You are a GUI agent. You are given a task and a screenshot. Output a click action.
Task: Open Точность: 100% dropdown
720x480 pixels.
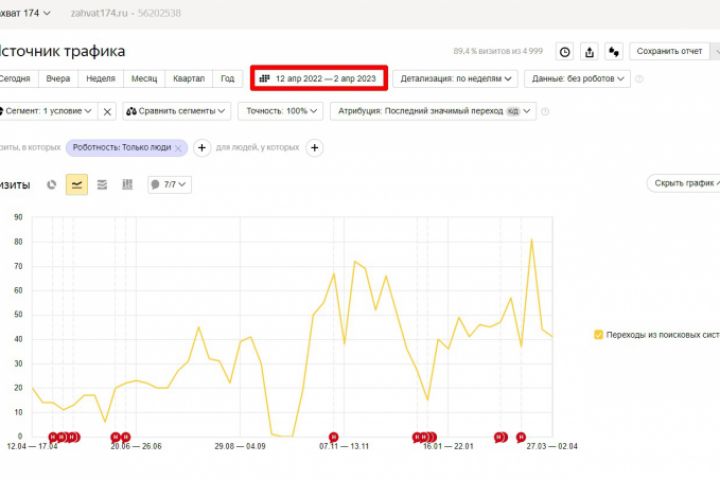coord(281,111)
